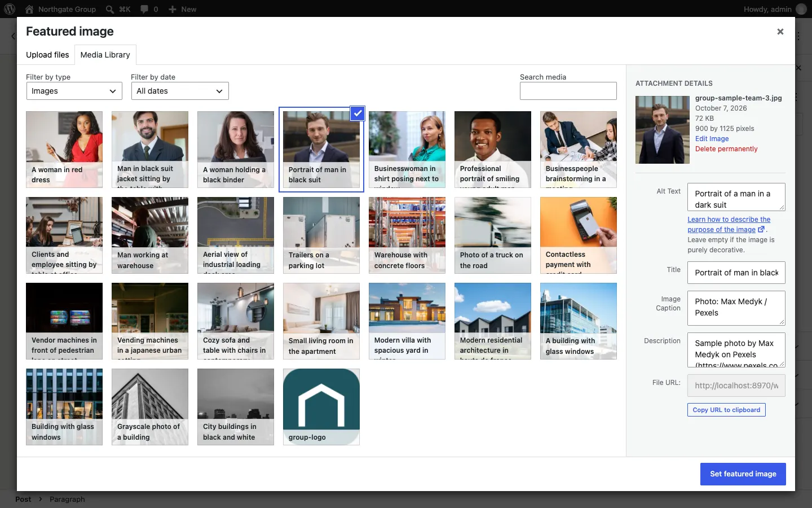Open the Filter by date dropdown
The width and height of the screenshot is (812, 508).
click(180, 91)
